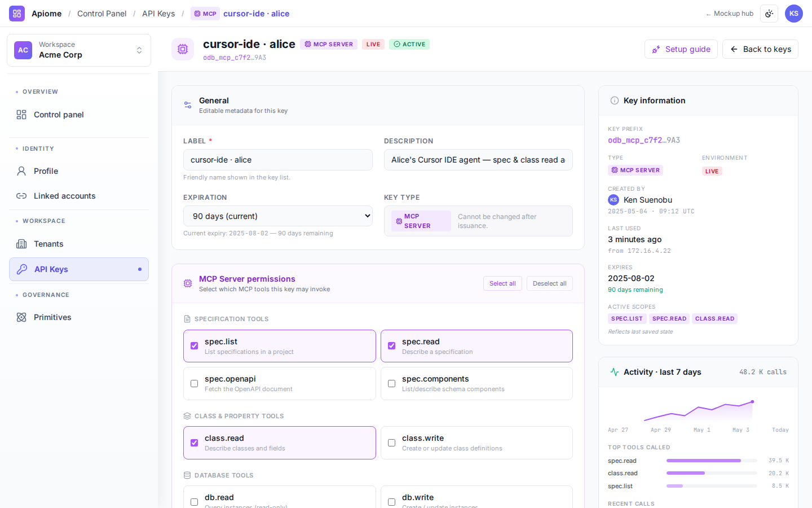
Task: Click the MCP SERVER badge in header
Action: coord(329,44)
